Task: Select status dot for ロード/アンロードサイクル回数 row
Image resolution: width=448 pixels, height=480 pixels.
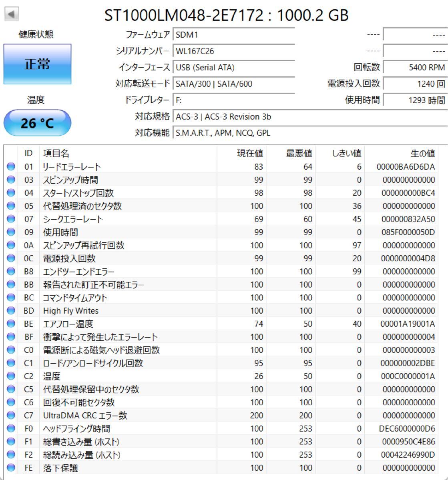Action: [x=11, y=363]
